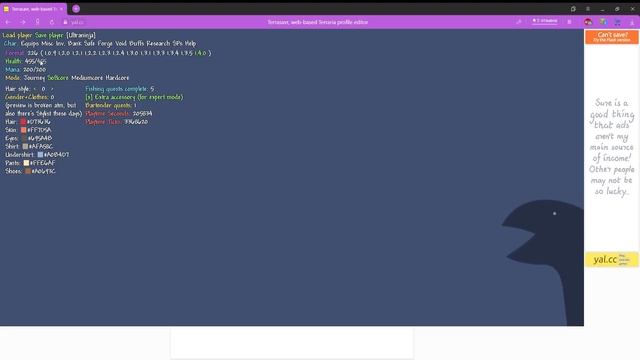Open the Pants color swatch

click(x=26, y=163)
